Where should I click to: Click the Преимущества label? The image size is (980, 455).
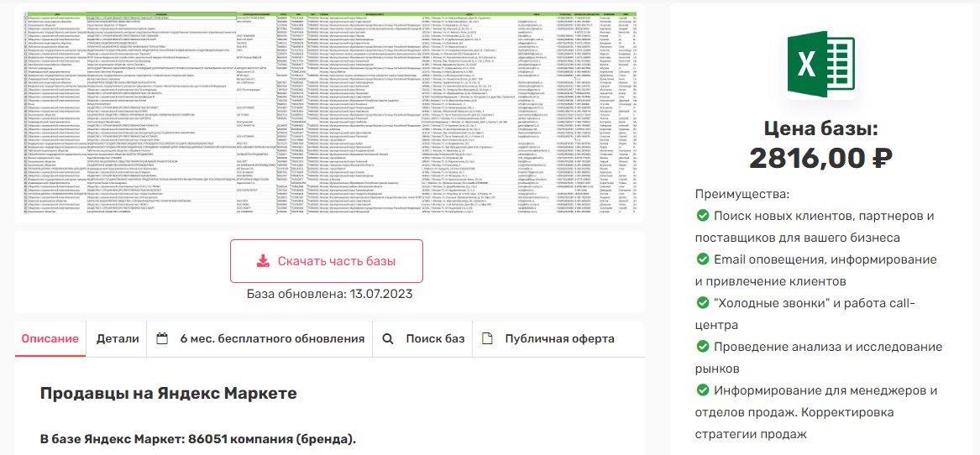click(731, 194)
